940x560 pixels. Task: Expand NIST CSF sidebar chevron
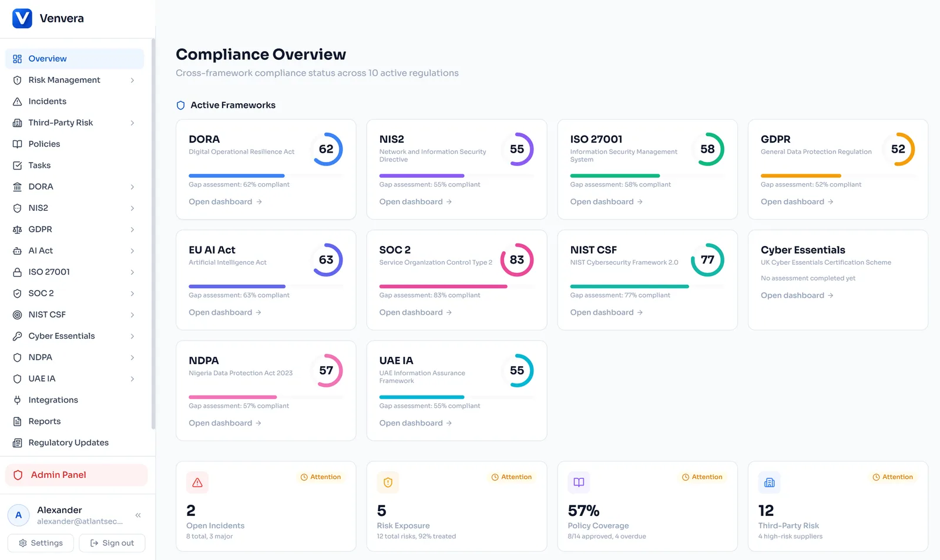[x=132, y=315]
